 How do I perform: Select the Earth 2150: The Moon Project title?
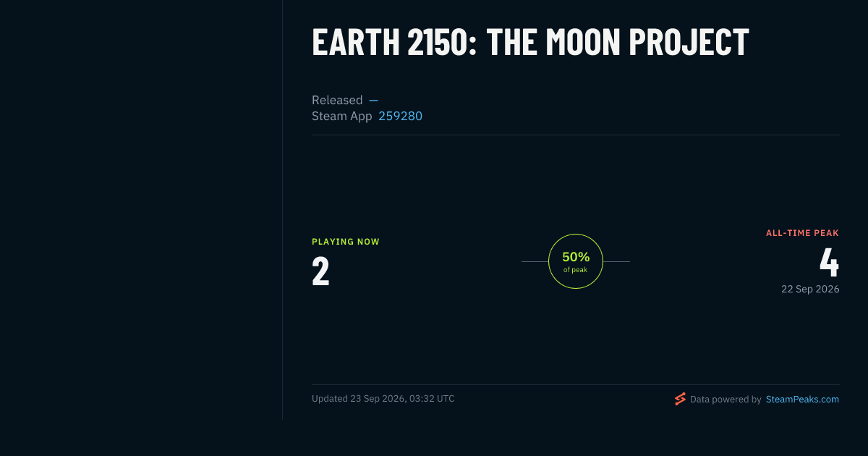point(530,42)
